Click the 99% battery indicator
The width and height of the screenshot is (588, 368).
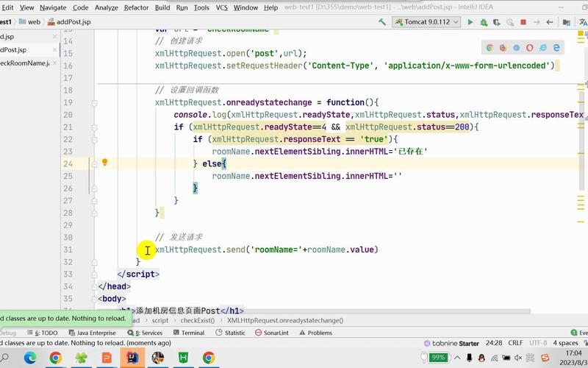click(x=437, y=358)
